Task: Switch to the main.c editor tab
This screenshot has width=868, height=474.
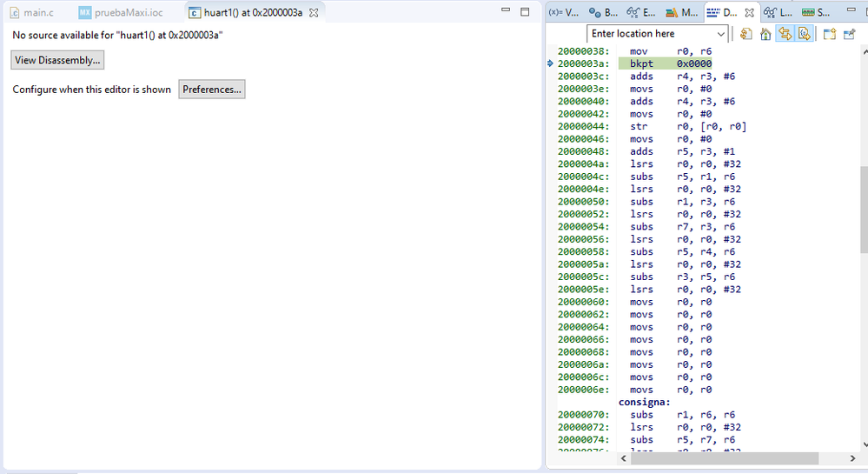Action: (x=33, y=13)
